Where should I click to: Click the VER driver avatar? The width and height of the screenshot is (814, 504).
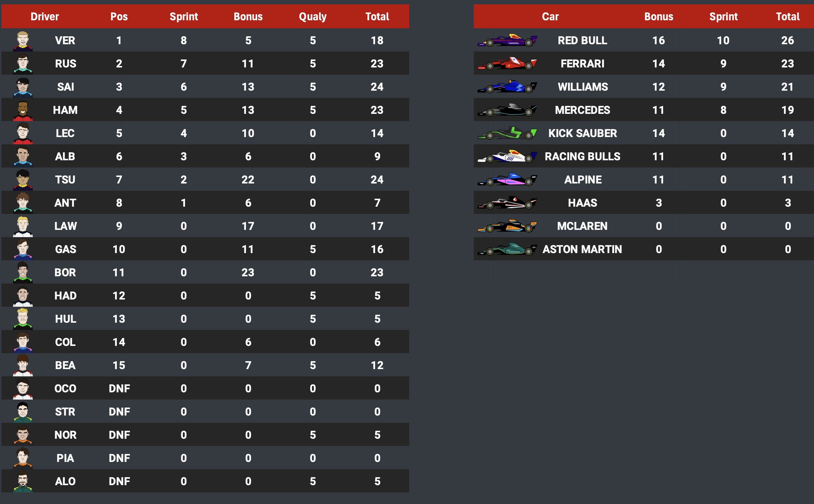click(23, 41)
